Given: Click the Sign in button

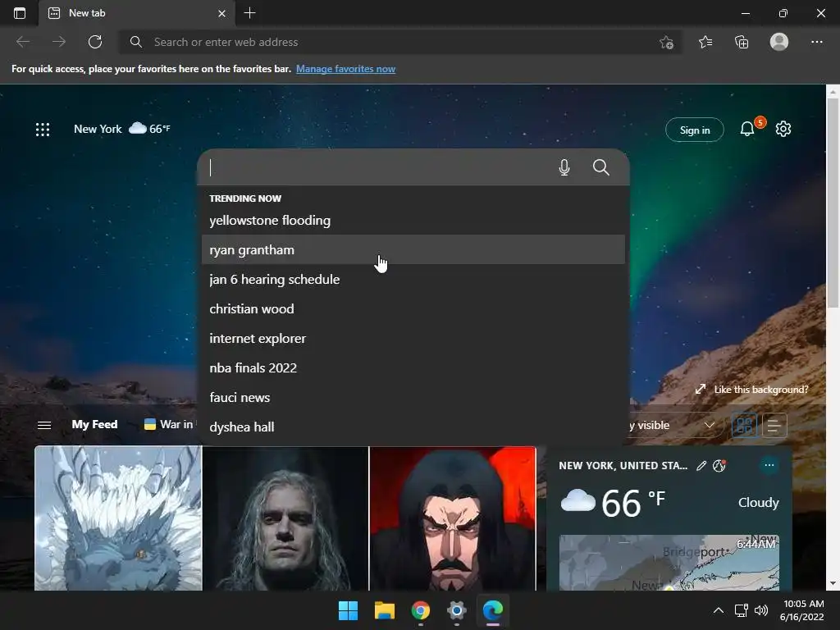Looking at the screenshot, I should pyautogui.click(x=694, y=130).
